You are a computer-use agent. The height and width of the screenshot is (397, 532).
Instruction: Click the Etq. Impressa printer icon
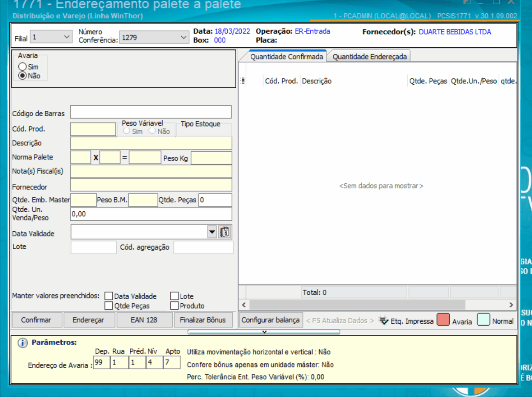click(x=383, y=320)
